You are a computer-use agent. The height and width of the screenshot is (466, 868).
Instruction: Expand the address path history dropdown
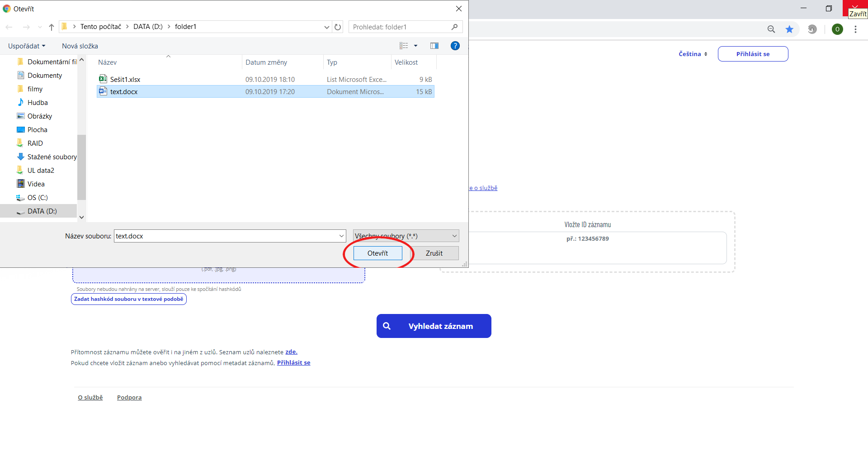(326, 27)
